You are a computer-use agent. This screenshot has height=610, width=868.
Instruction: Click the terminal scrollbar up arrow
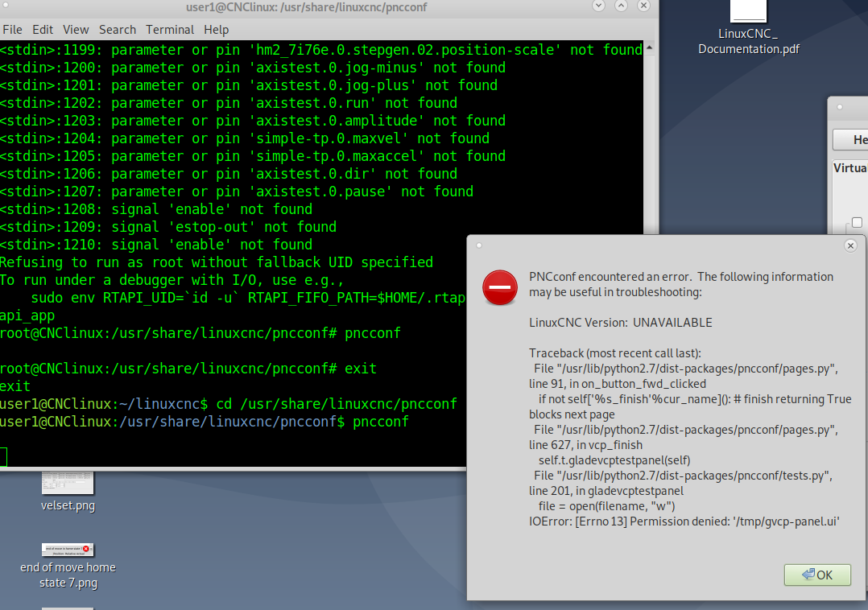(x=649, y=47)
